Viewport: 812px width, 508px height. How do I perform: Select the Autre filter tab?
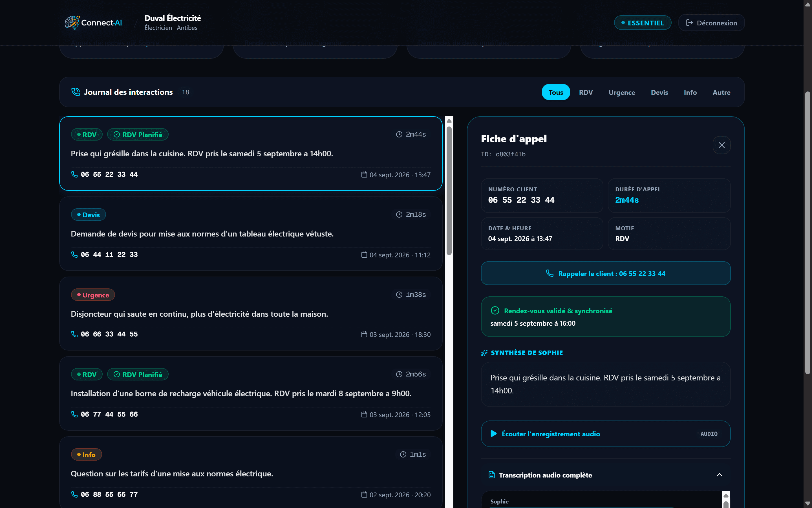click(x=721, y=92)
